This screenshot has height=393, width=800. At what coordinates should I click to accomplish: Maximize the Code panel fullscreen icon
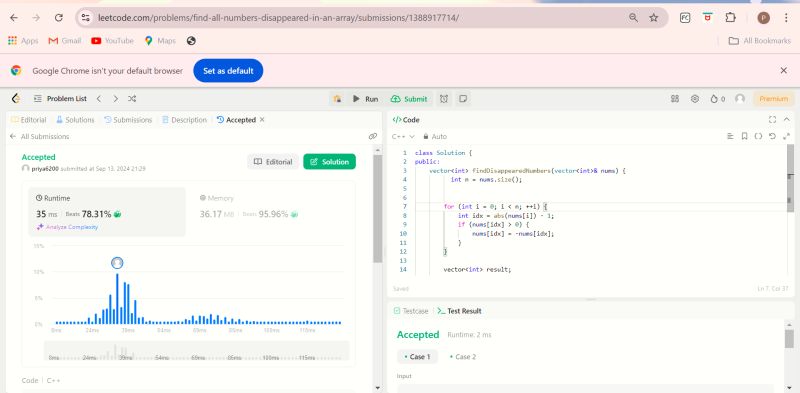[x=772, y=119]
